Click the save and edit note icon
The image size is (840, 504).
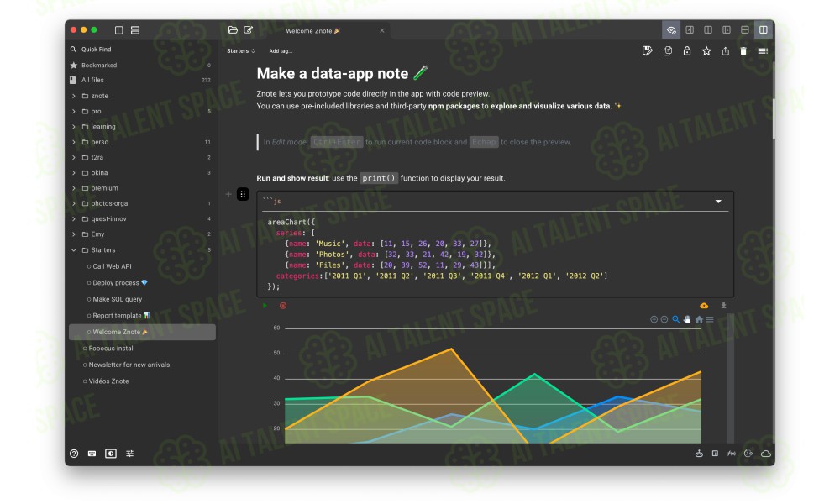tap(648, 51)
